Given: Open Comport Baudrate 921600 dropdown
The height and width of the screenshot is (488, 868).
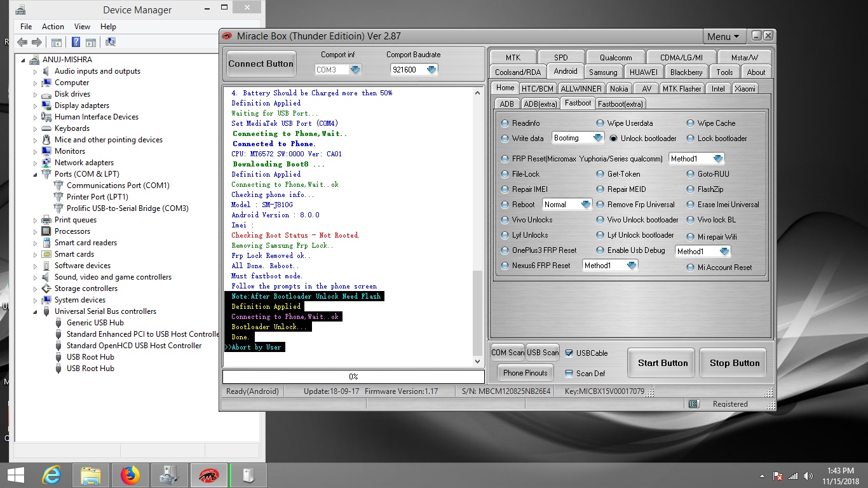Looking at the screenshot, I should (431, 69).
